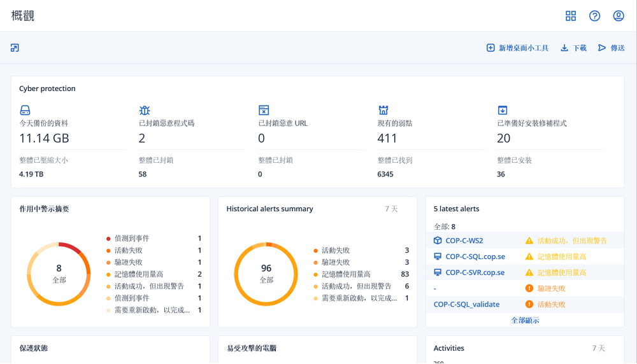The image size is (637, 364).
Task: Click the 易受攻擊的電腦 widget title
Action: tap(252, 348)
